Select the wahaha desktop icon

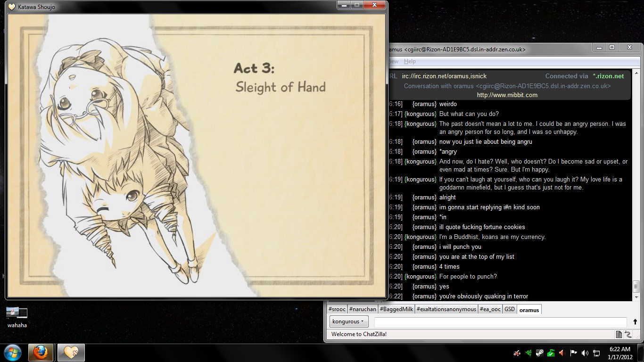pyautogui.click(x=17, y=317)
